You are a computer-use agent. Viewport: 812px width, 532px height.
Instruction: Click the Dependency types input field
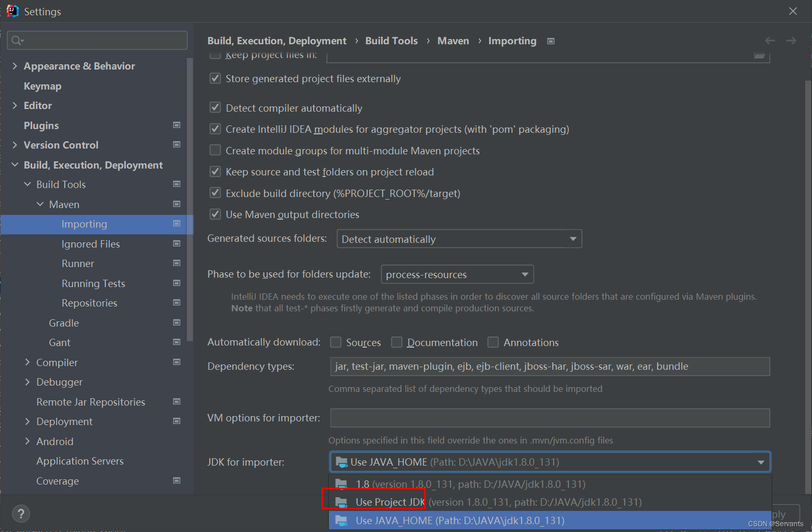pos(550,367)
